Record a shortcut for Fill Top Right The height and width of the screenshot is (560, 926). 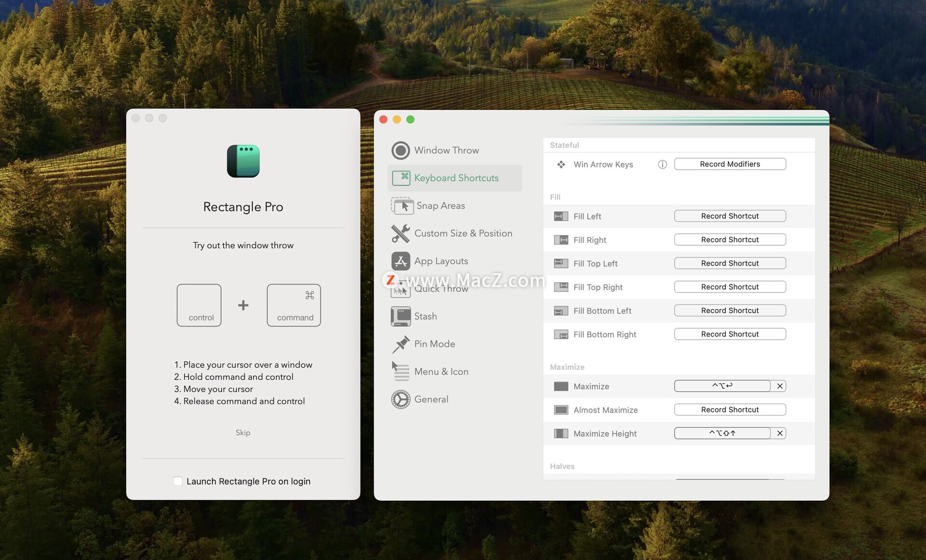(x=730, y=287)
